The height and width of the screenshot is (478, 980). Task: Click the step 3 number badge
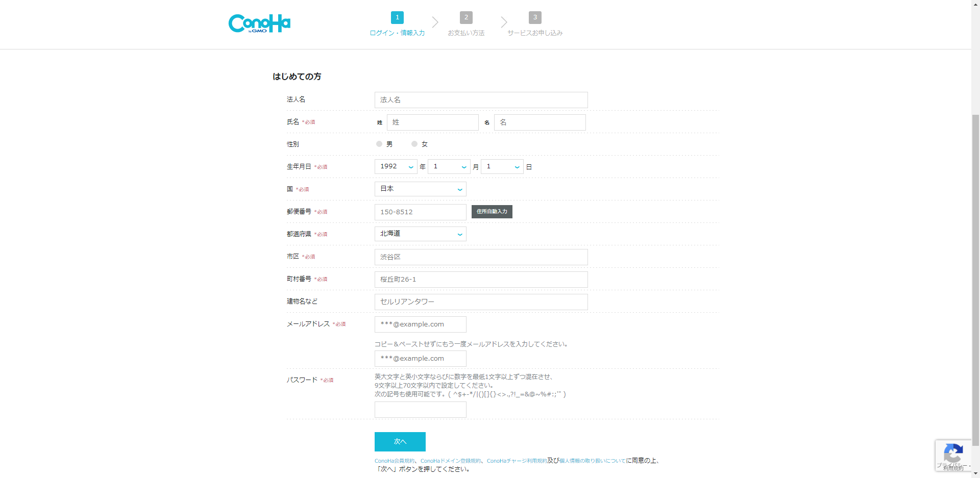[535, 17]
